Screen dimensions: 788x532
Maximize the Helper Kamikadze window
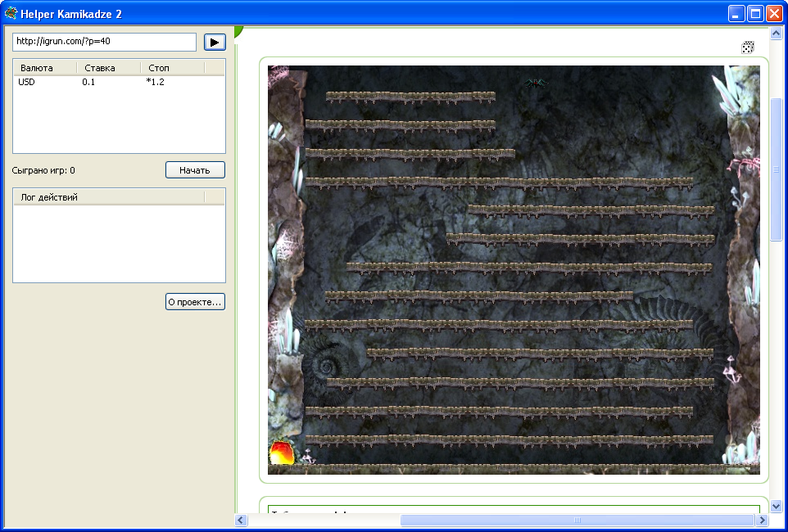click(755, 13)
